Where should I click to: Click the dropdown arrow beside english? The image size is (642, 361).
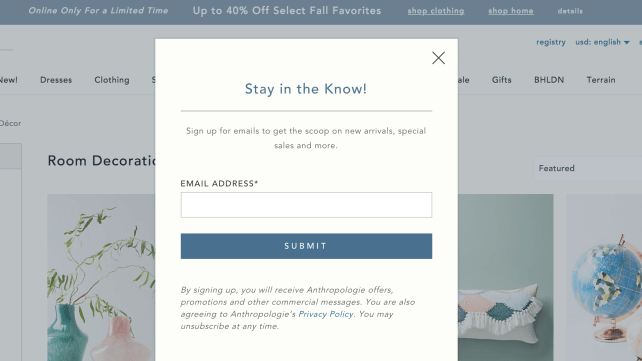tap(626, 43)
